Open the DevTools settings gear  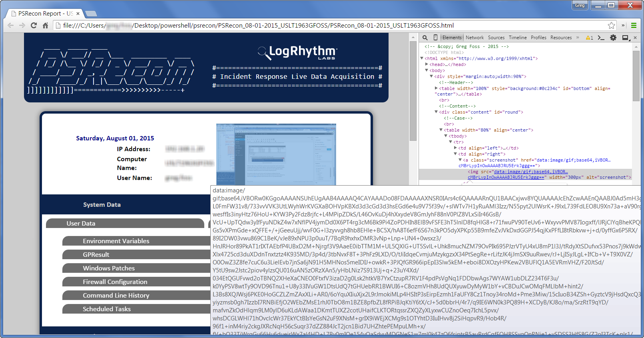tap(613, 38)
